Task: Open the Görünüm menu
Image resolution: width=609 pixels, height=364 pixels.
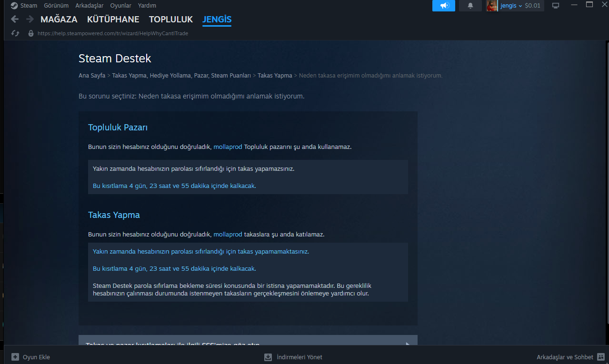Action: coord(56,6)
